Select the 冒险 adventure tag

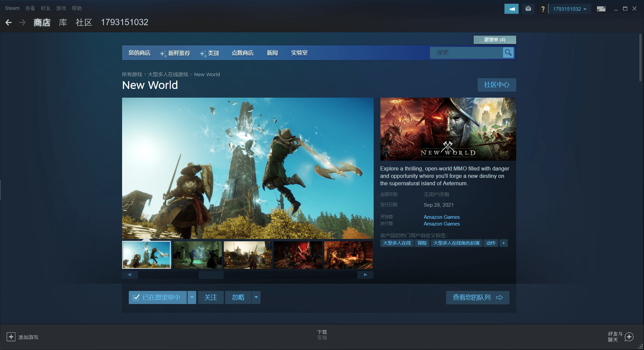tap(422, 243)
